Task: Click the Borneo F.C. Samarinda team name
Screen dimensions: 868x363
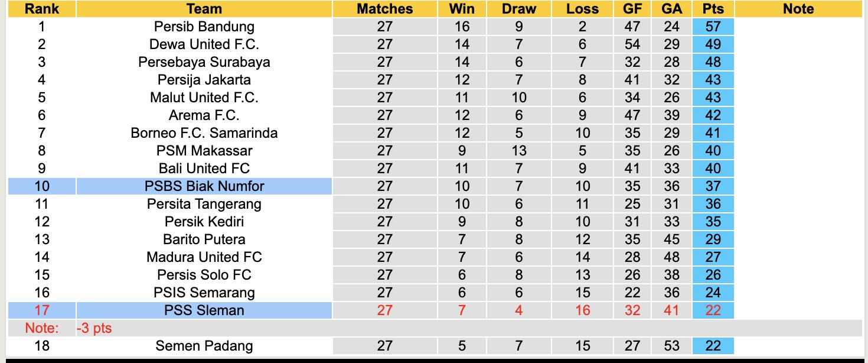Action: 204,133
